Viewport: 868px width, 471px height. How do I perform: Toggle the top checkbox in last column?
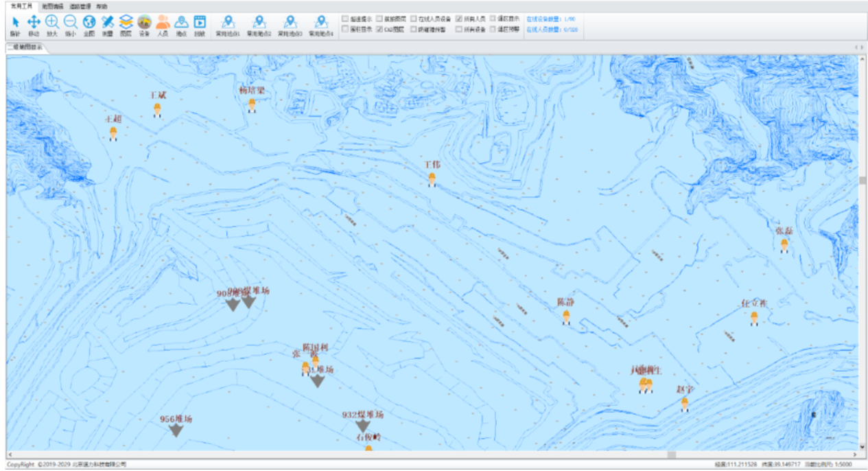[493, 19]
